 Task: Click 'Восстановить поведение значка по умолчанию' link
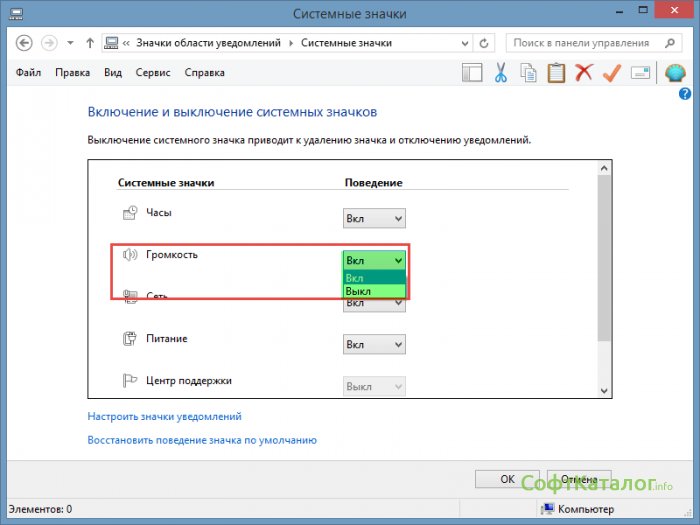coord(202,439)
